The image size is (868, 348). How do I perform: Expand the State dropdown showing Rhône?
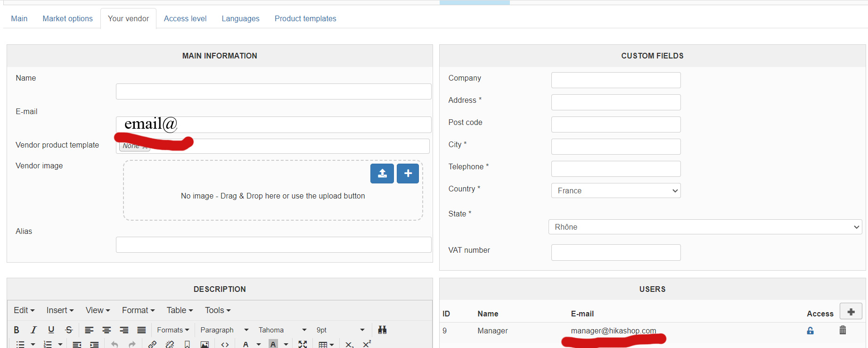click(x=704, y=227)
